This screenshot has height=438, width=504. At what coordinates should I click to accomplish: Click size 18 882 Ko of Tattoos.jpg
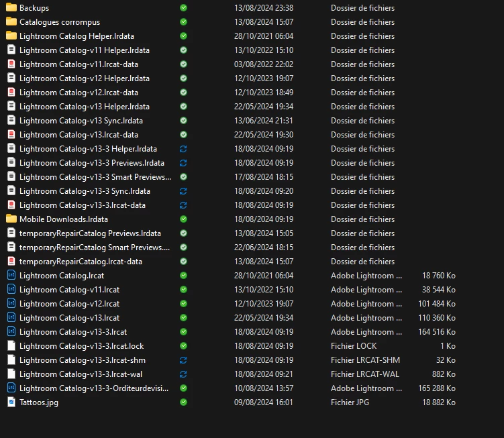[439, 402]
